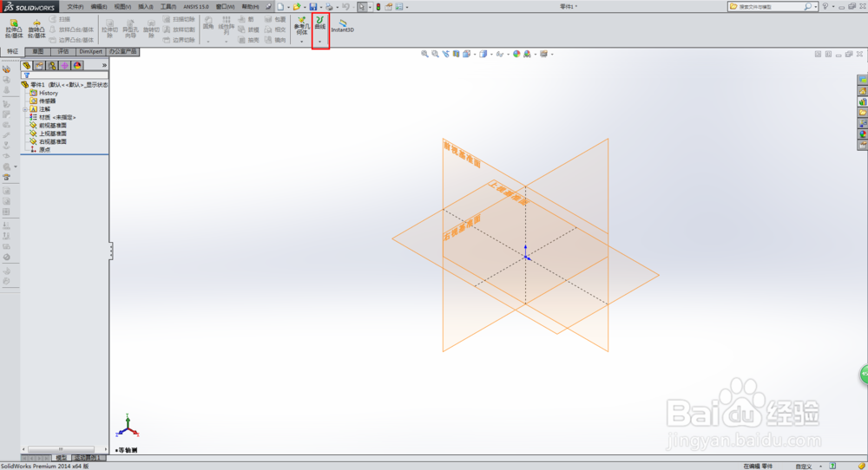Open the Help question mark icon
The height and width of the screenshot is (470, 868).
tap(825, 7)
